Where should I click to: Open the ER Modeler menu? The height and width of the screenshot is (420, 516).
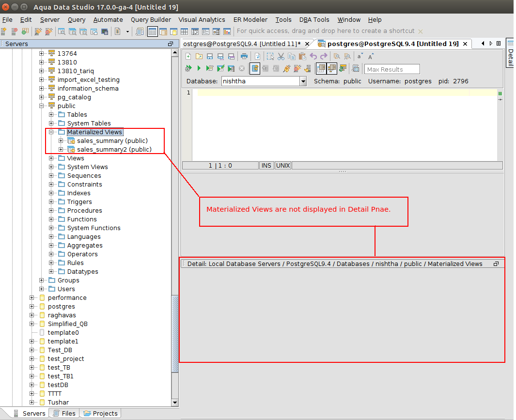point(250,20)
